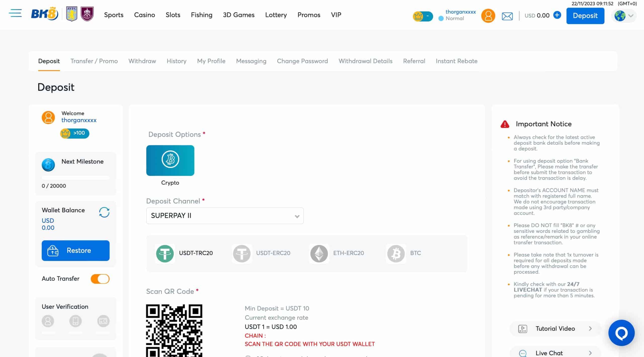Image resolution: width=644 pixels, height=357 pixels.
Task: Click the blue plus icon beside USD 0.00
Action: tap(557, 15)
